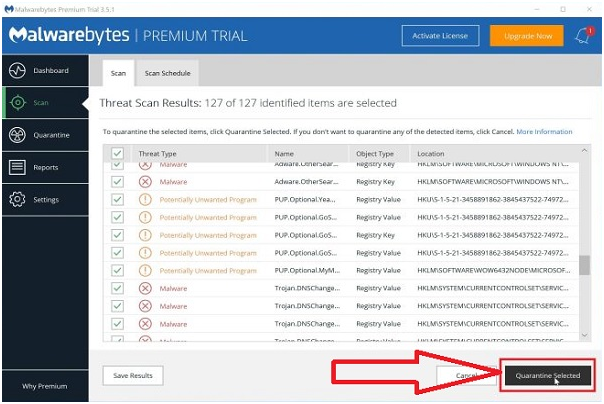Sort by the Object Type column header
The image size is (604, 404).
(375, 154)
